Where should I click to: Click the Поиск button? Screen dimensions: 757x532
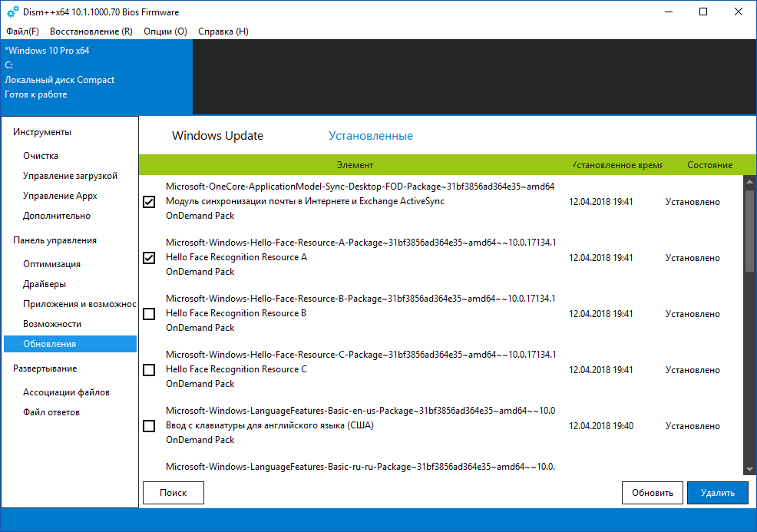tap(174, 493)
